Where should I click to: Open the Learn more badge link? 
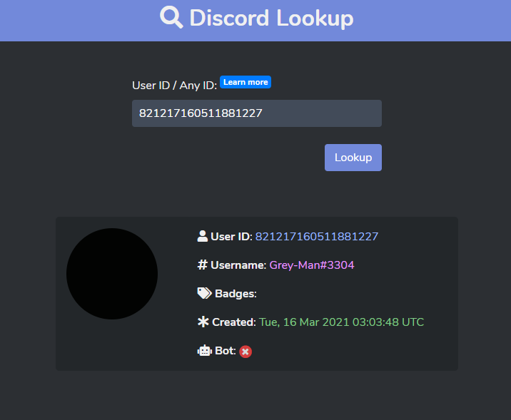246,82
